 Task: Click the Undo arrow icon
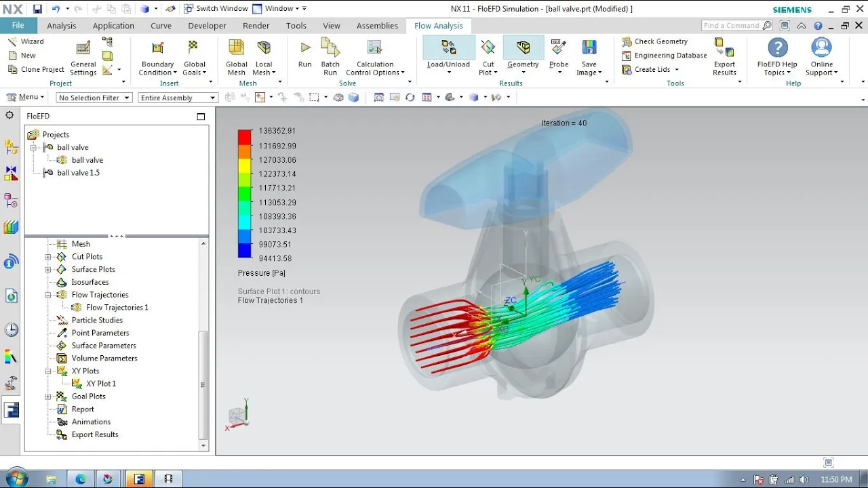56,9
